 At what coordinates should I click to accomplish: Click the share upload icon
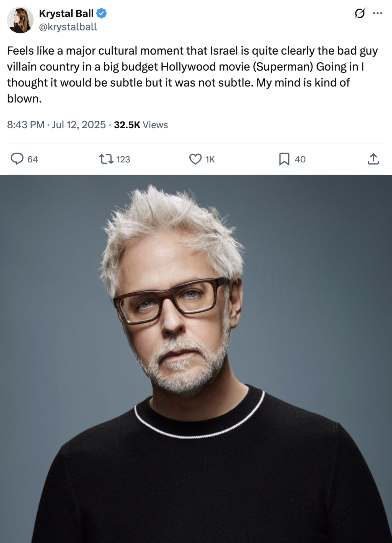[x=373, y=159]
